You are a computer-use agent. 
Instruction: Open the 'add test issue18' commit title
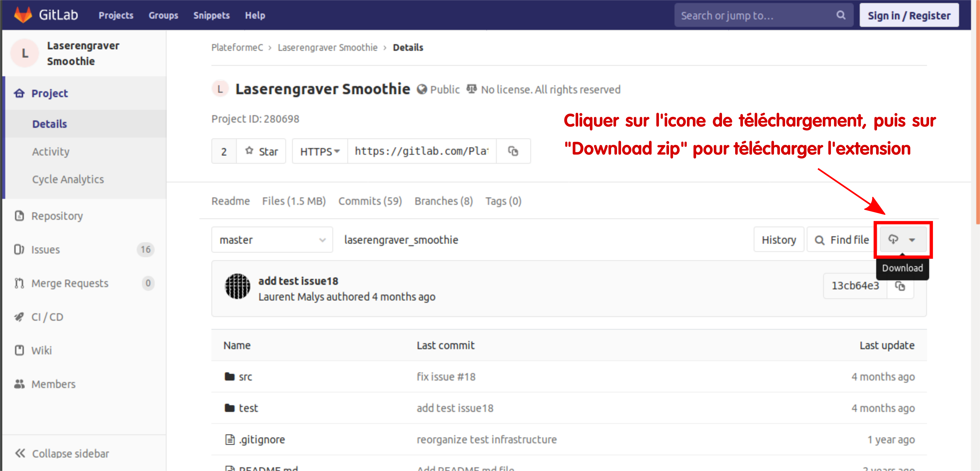[x=298, y=281]
